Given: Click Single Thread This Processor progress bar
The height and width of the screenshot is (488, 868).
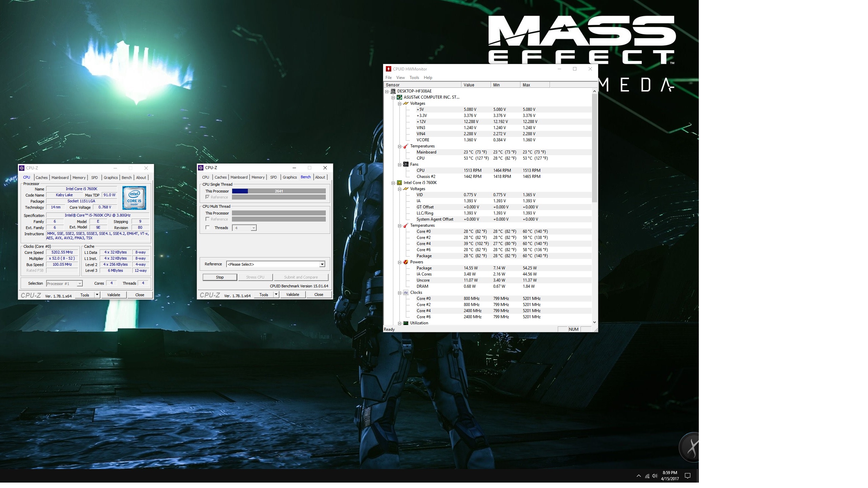Looking at the screenshot, I should click(279, 191).
